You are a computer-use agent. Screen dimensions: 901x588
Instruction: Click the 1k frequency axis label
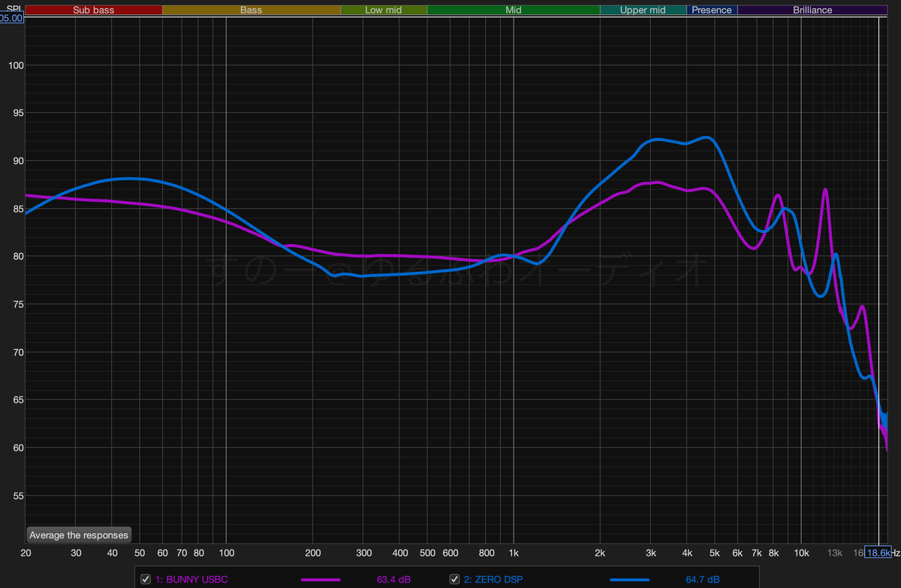[514, 553]
